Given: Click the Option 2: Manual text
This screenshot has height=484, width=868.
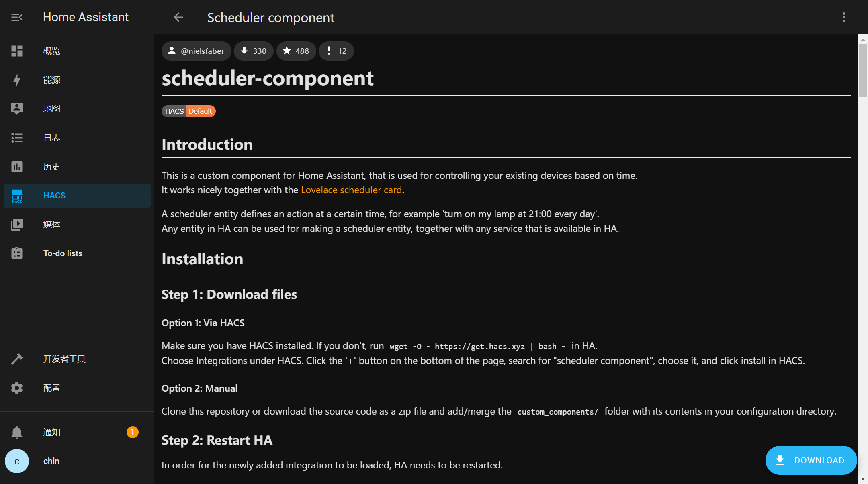Looking at the screenshot, I should [x=199, y=388].
